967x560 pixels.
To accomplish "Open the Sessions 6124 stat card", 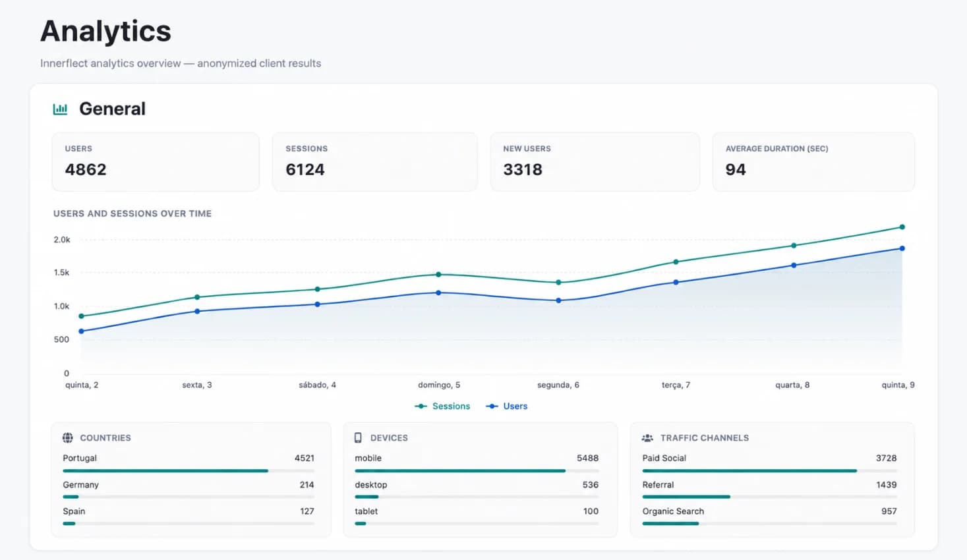I will tap(374, 161).
